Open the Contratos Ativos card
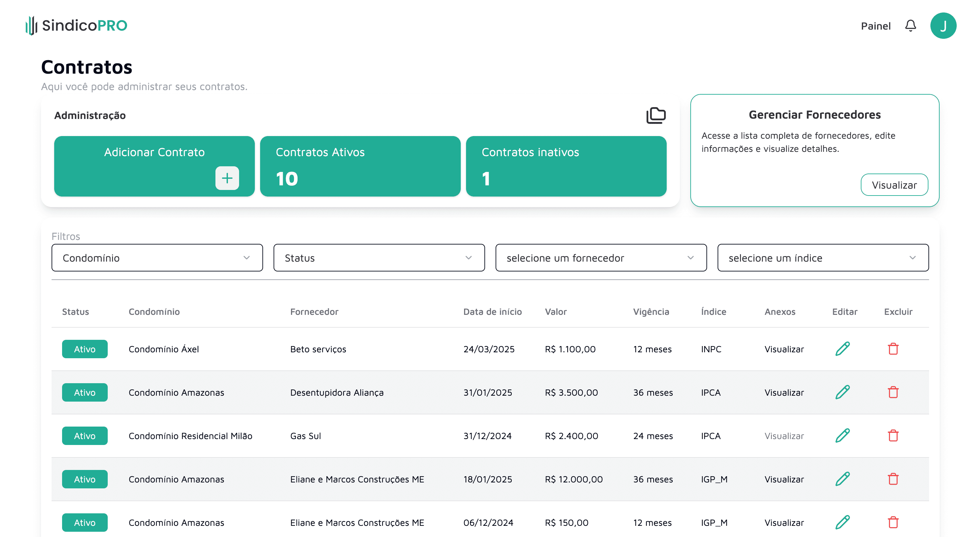Viewport: 980px width, 537px height. coord(360,166)
